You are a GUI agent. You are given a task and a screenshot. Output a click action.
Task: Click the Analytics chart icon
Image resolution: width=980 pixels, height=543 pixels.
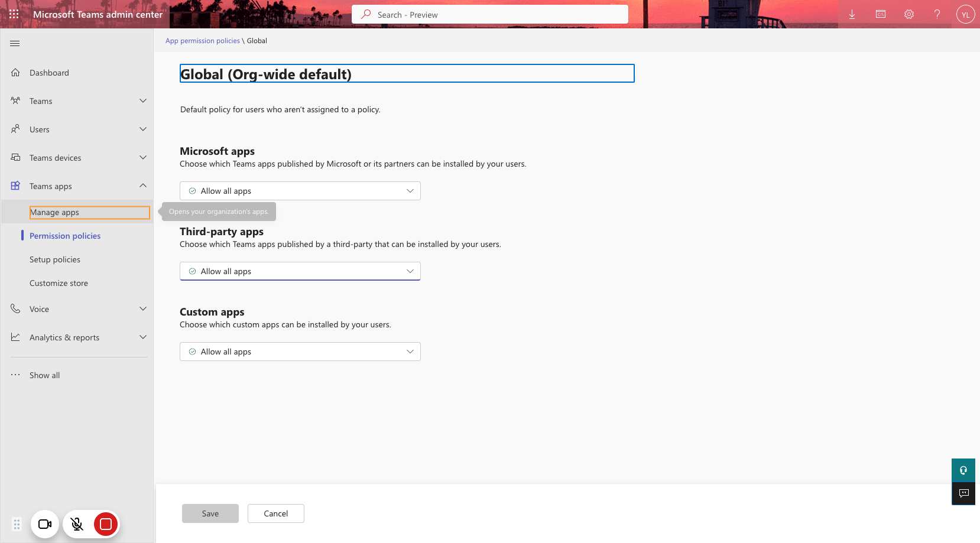tap(15, 337)
